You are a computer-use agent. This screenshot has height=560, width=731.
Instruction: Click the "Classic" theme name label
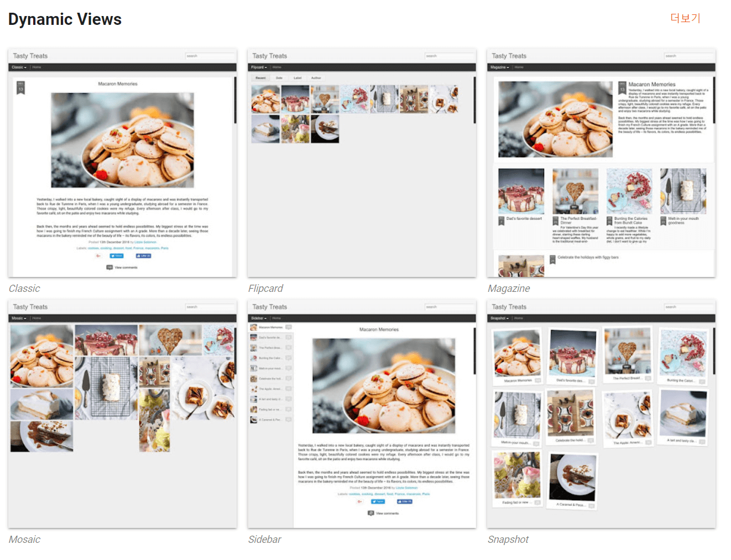(x=24, y=289)
